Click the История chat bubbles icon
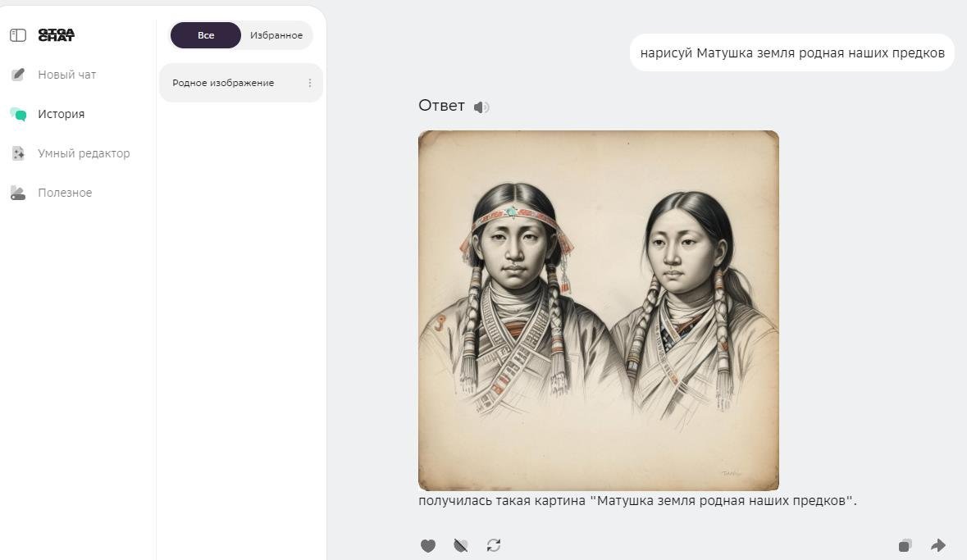The width and height of the screenshot is (967, 560). coord(18,114)
